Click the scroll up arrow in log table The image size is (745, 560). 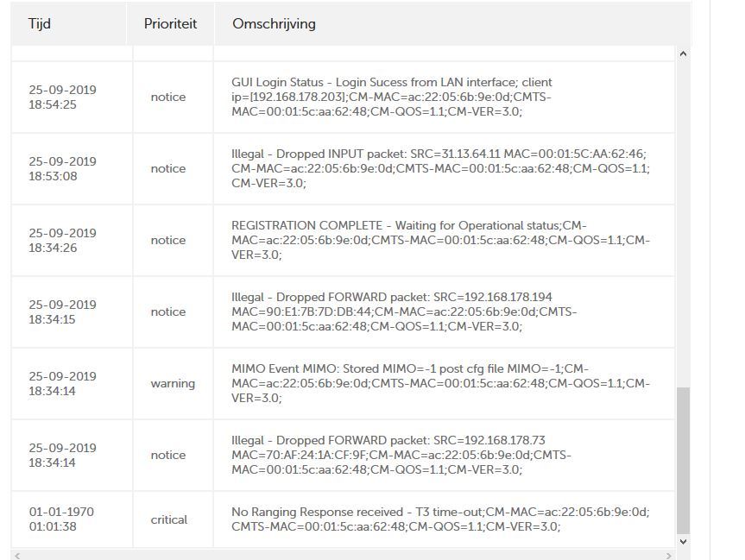683,53
